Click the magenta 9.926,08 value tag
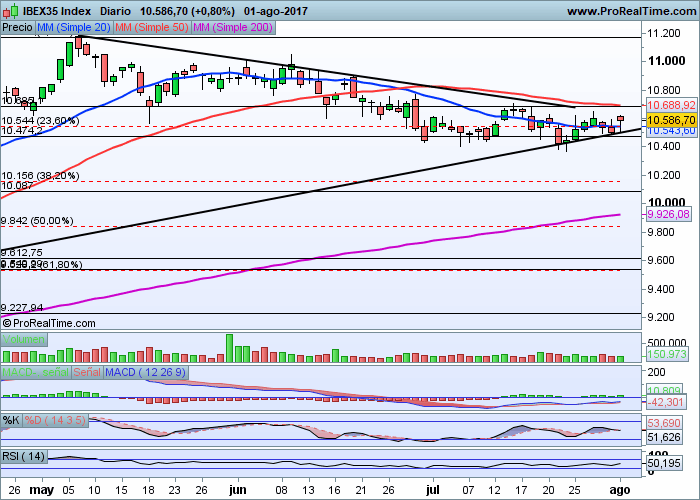 tap(668, 215)
